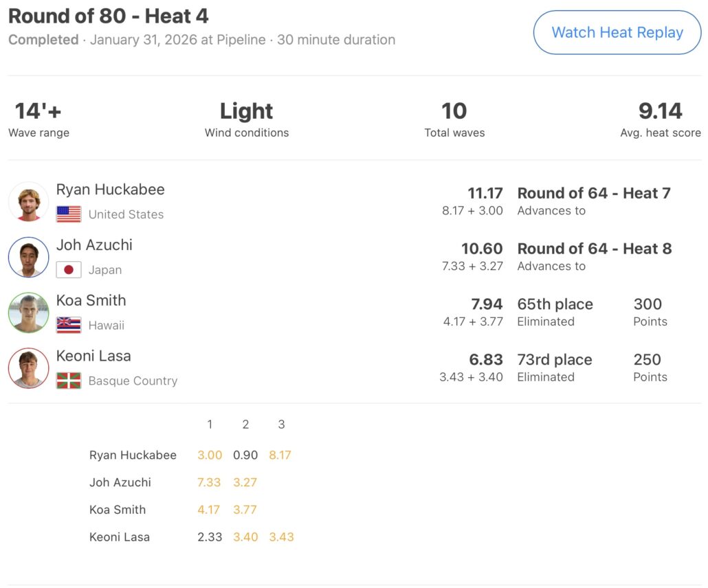Click Joh Azuchi's profile photo
Image resolution: width=708 pixels, height=588 pixels.
click(29, 258)
